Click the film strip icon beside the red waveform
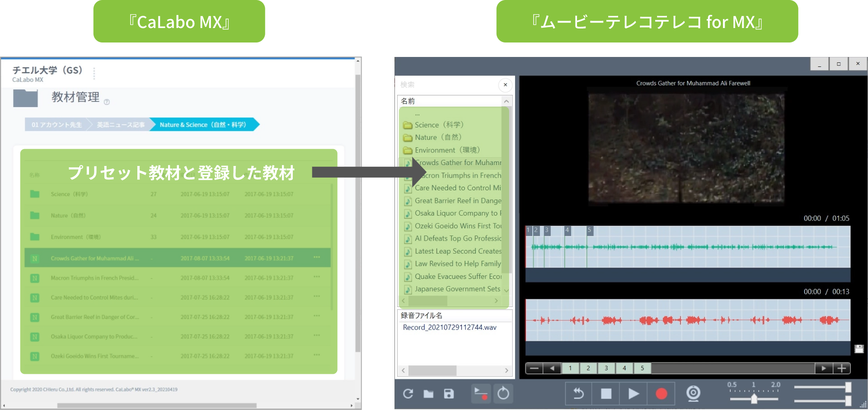Image resolution: width=868 pixels, height=410 pixels. (x=859, y=349)
